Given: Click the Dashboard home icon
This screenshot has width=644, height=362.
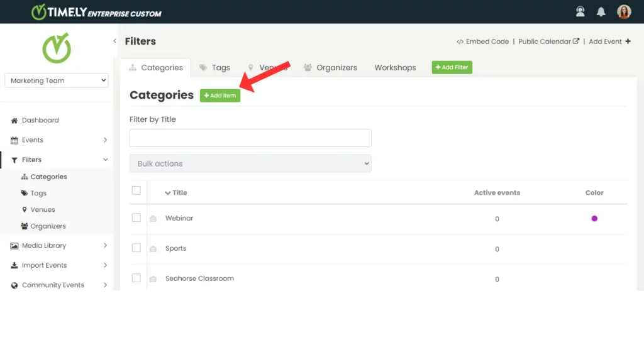Looking at the screenshot, I should [x=14, y=120].
